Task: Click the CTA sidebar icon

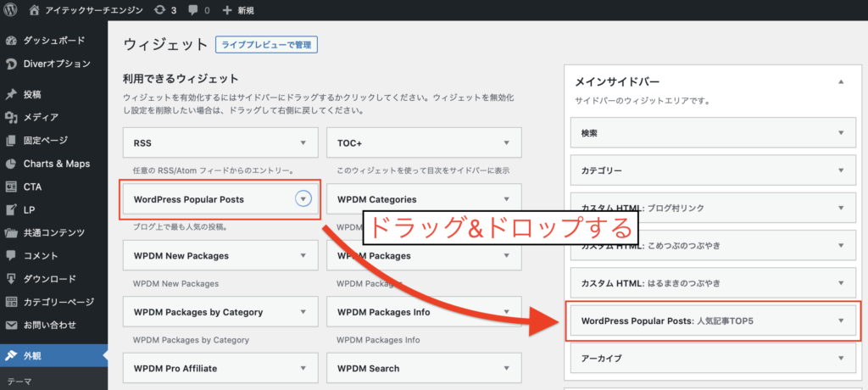Action: tap(11, 187)
